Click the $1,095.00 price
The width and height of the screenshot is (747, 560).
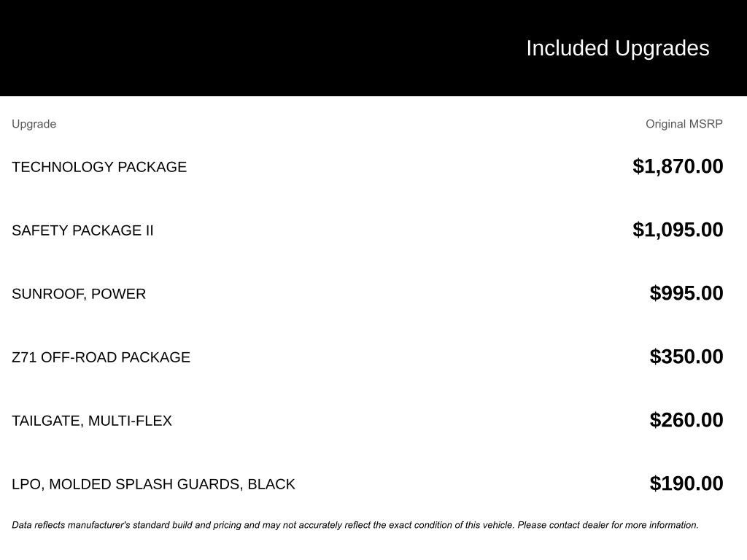tap(678, 230)
